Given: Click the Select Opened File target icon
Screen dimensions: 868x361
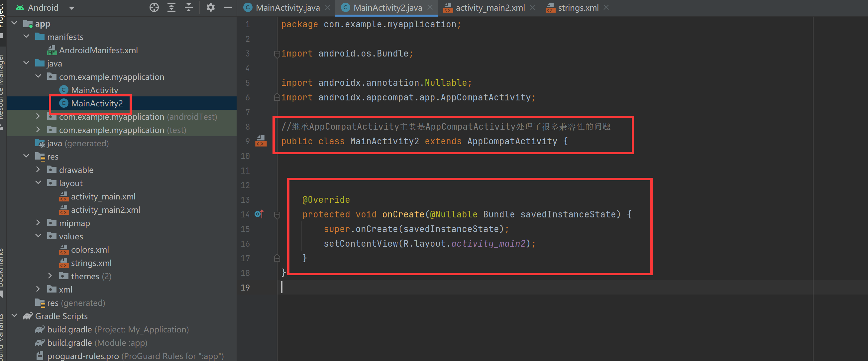Looking at the screenshot, I should 154,7.
